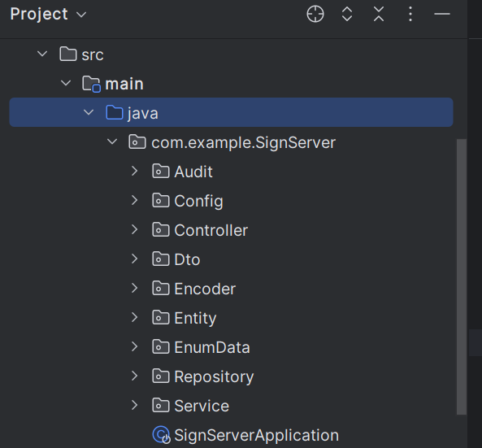This screenshot has width=482, height=448.
Task: Click the Select Opened File crosshair icon
Action: pyautogui.click(x=315, y=14)
